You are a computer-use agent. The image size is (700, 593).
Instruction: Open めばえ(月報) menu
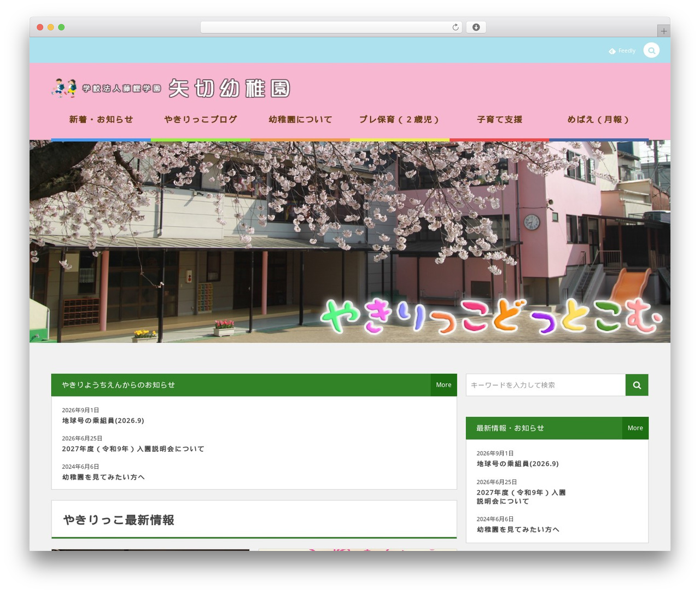(x=599, y=119)
